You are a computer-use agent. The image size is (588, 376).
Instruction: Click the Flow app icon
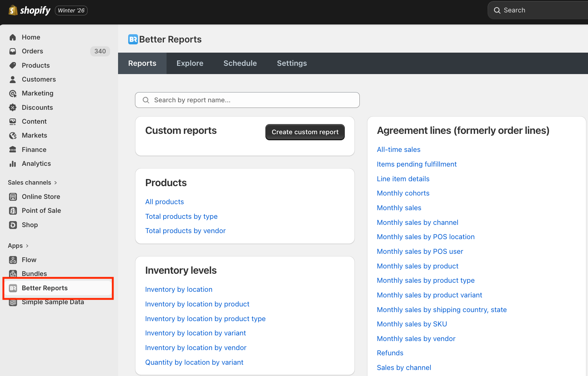coord(13,260)
